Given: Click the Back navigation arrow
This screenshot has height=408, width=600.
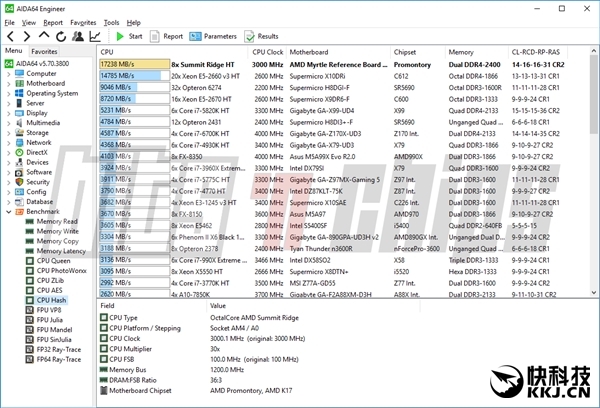Looking at the screenshot, I should pos(10,36).
